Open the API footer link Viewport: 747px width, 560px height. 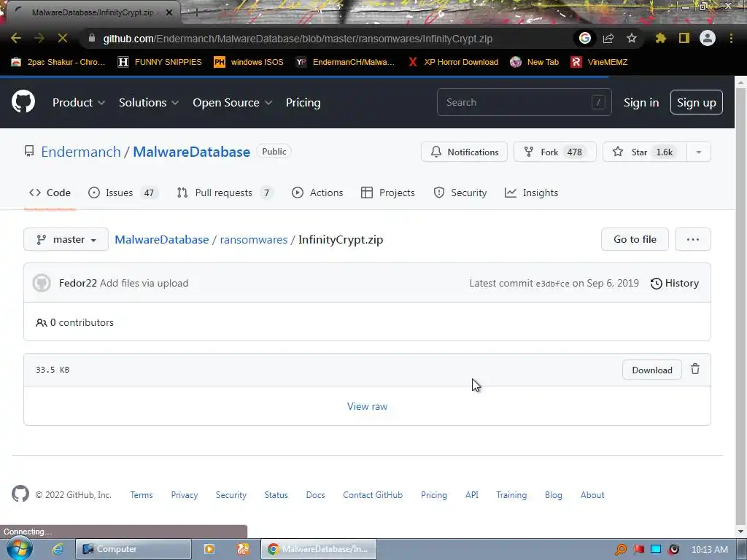tap(472, 495)
